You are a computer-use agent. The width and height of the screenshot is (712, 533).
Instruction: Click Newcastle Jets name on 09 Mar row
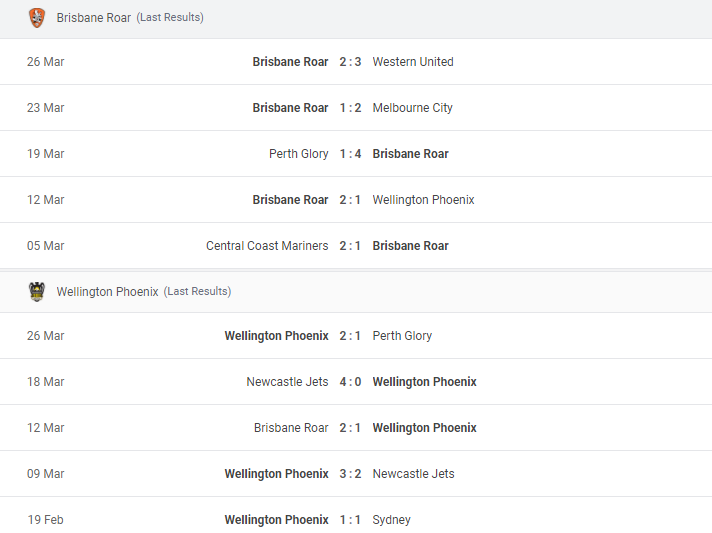click(413, 474)
